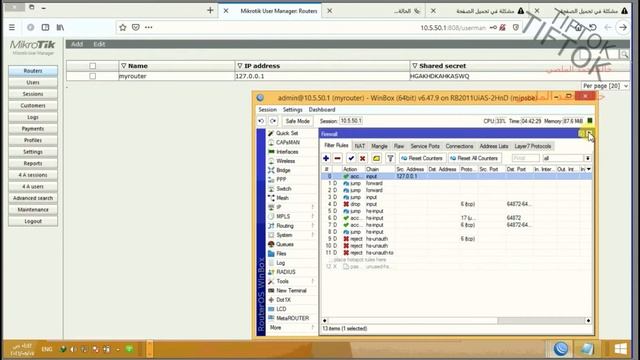The width and height of the screenshot is (640, 360).
Task: Click the Find input in Firewall window
Action: pos(526,158)
